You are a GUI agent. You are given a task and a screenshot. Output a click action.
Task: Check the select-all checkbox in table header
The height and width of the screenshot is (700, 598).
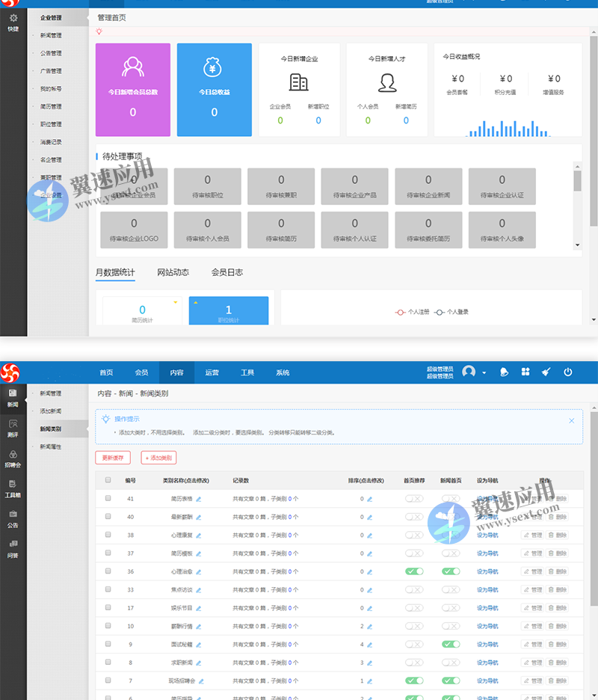click(x=108, y=480)
